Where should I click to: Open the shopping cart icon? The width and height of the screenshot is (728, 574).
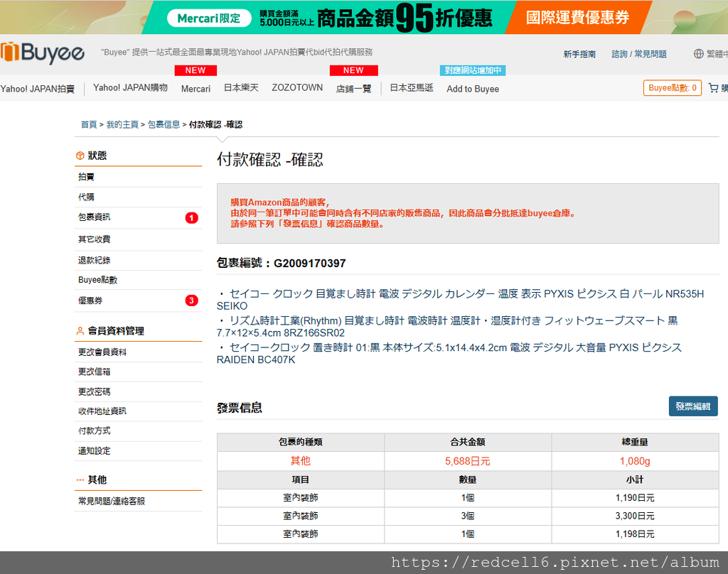[x=714, y=87]
